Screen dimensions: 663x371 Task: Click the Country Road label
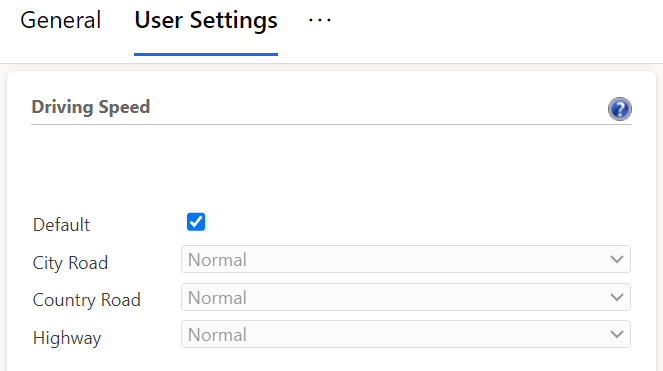(87, 300)
